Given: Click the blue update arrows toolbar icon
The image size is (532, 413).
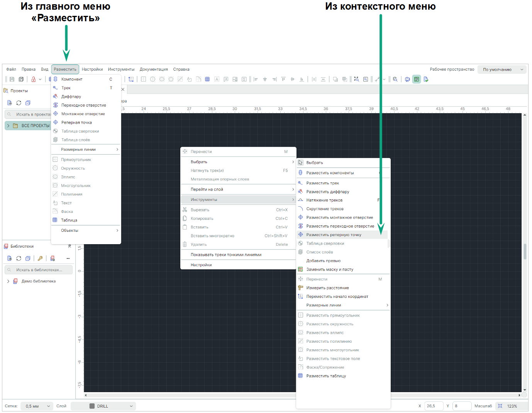Looking at the screenshot, I should 407,79.
